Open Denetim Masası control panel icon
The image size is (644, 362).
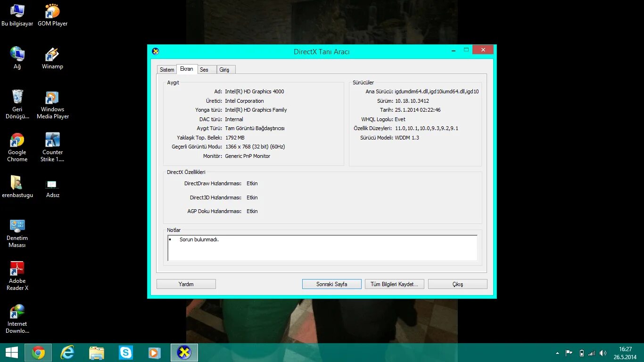click(17, 233)
